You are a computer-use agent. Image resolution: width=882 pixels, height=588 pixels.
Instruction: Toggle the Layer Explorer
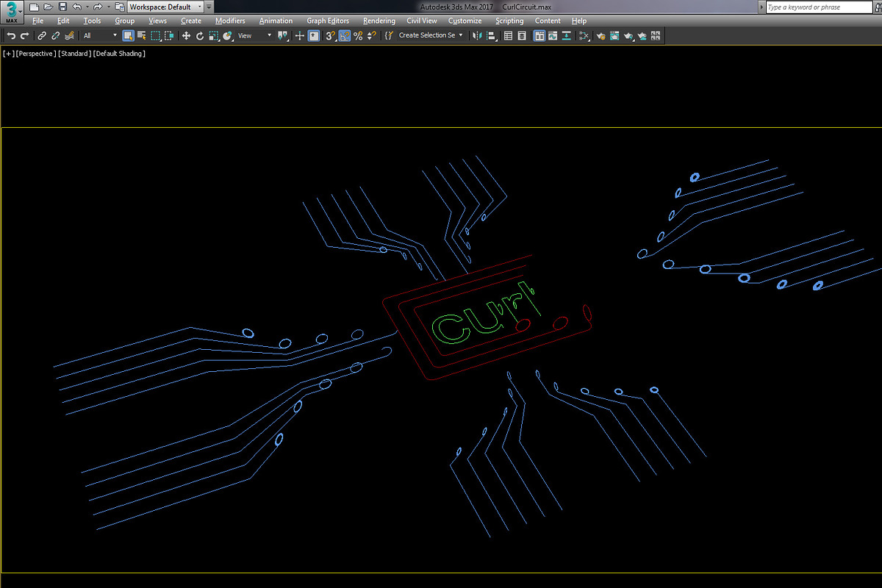[x=522, y=35]
